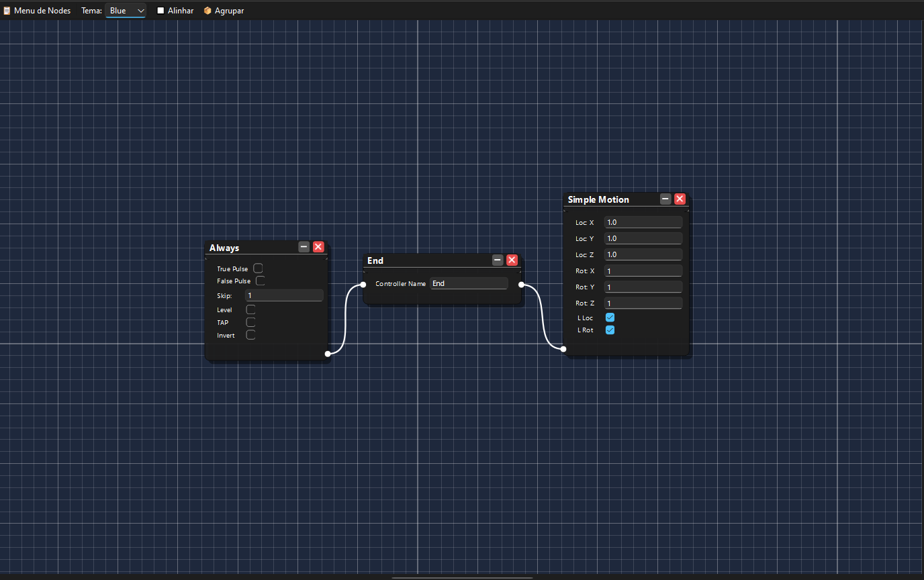924x580 pixels.
Task: Enable the False Pulse checkbox
Action: tap(261, 281)
